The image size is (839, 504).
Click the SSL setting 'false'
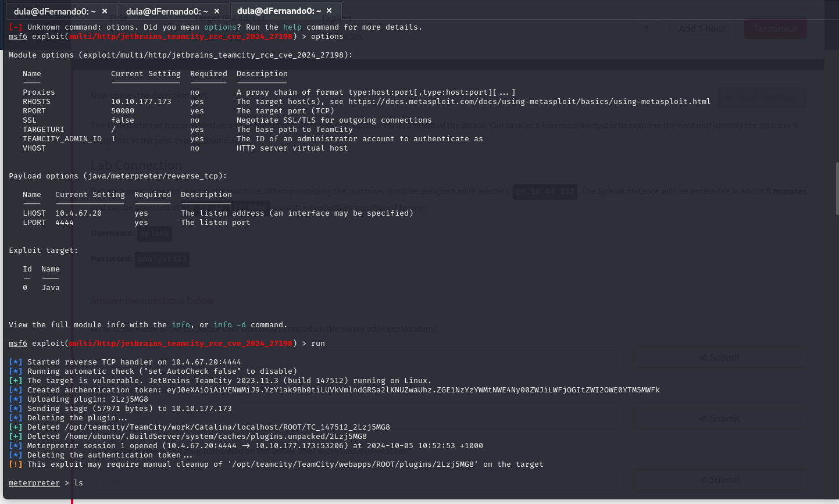pos(123,120)
